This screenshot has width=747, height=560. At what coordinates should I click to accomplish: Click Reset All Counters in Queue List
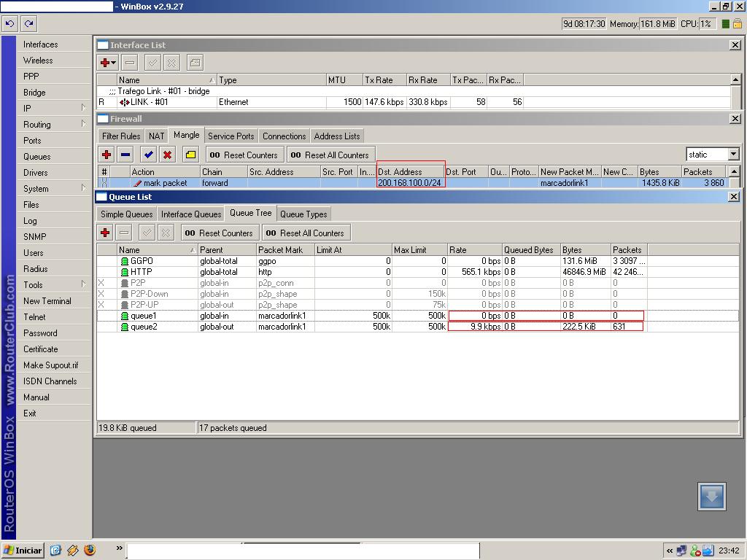coord(306,233)
